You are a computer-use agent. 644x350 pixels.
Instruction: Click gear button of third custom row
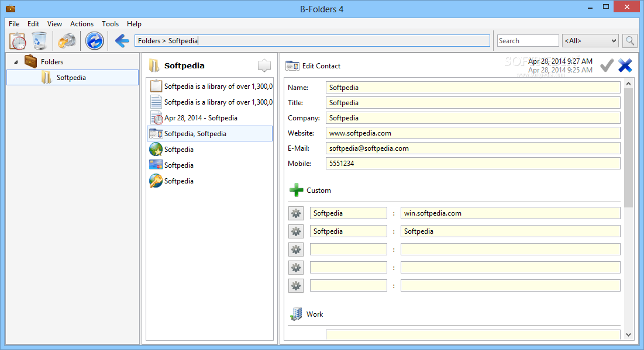pos(296,249)
